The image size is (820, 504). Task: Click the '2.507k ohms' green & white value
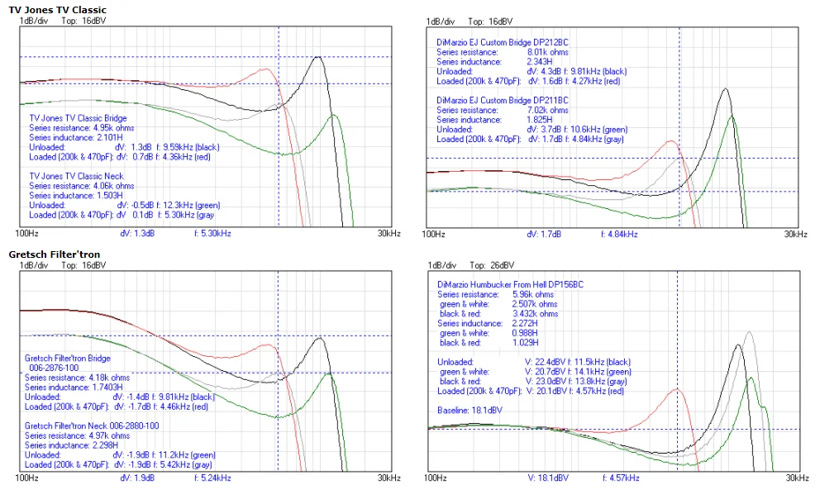535,304
